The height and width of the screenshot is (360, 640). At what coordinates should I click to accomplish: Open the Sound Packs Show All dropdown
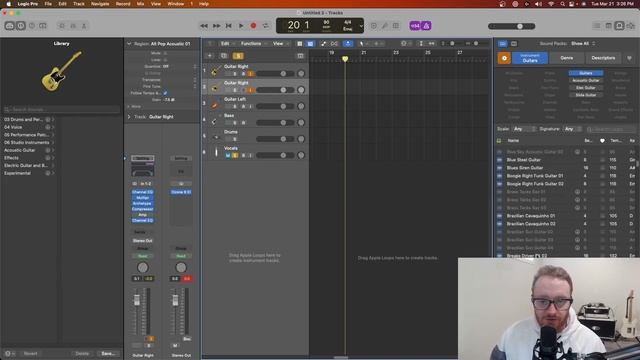pos(583,43)
